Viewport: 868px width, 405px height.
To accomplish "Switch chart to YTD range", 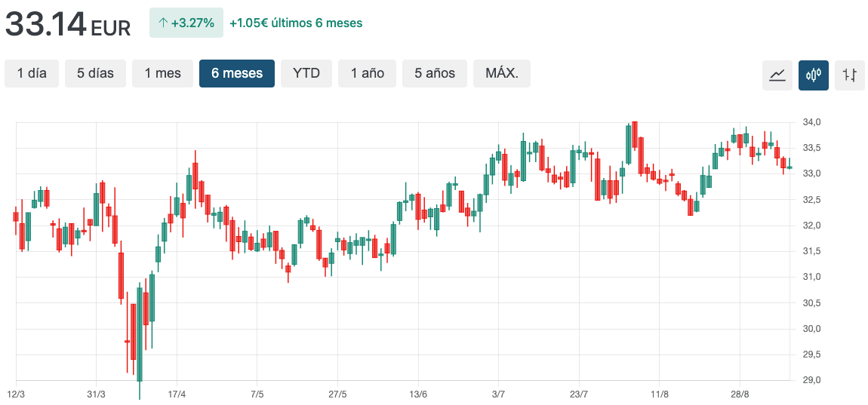I will (306, 73).
